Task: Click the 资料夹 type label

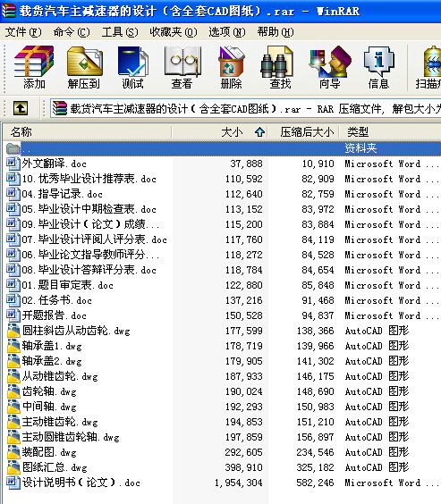Action: (360, 148)
